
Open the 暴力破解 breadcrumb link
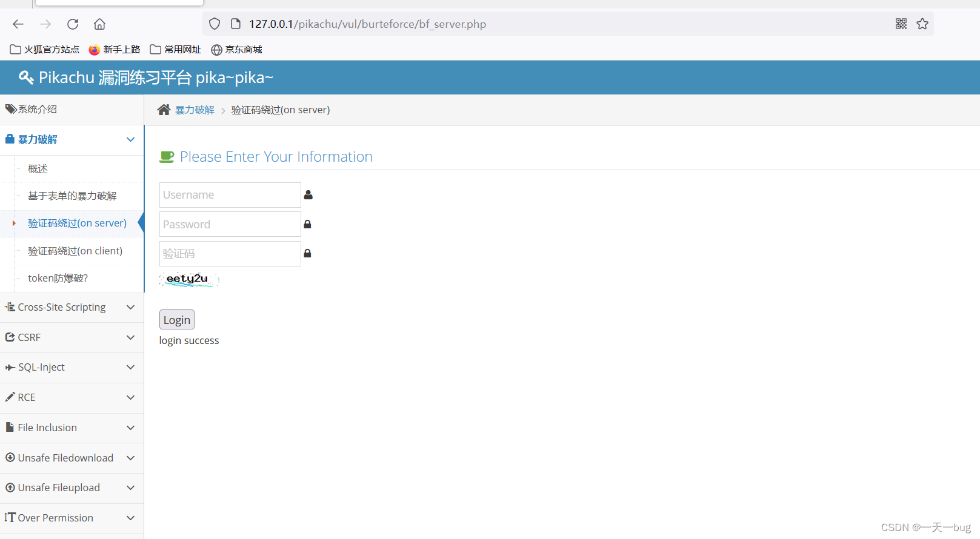click(x=195, y=110)
